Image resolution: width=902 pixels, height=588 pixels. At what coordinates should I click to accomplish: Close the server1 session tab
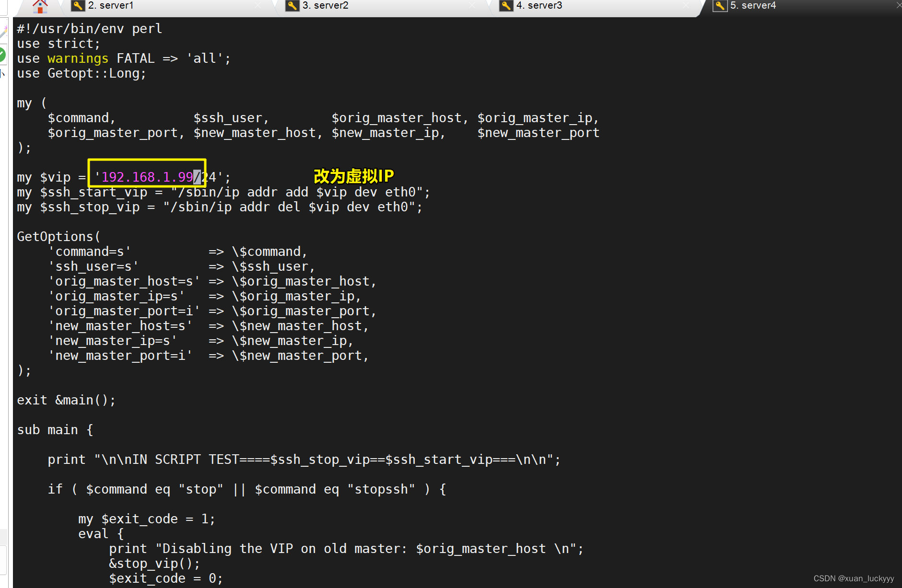point(258,5)
